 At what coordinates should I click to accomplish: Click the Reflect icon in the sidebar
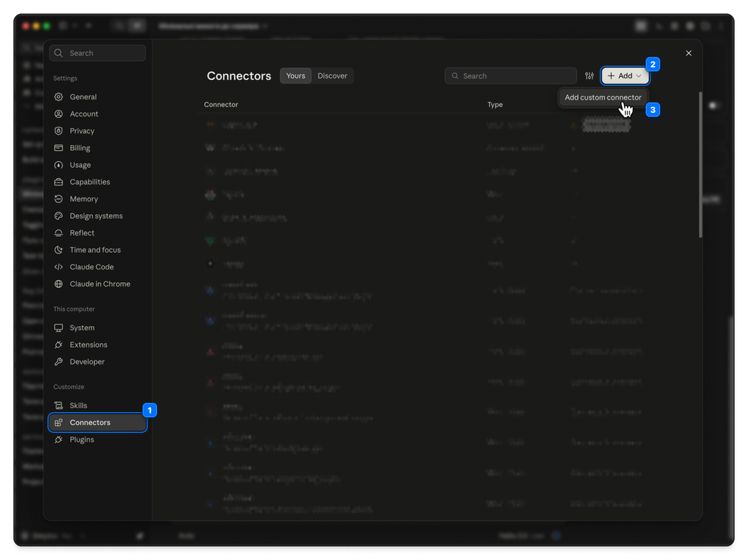(59, 233)
